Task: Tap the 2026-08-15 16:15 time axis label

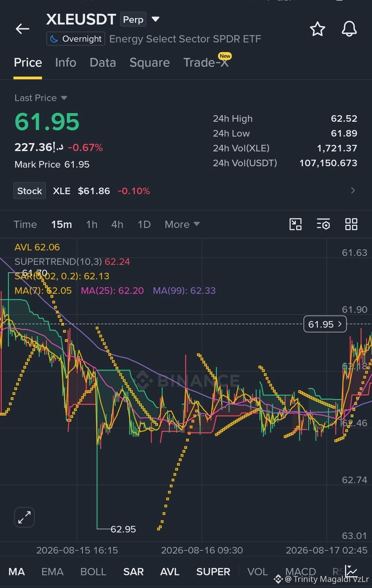Action: point(77,550)
